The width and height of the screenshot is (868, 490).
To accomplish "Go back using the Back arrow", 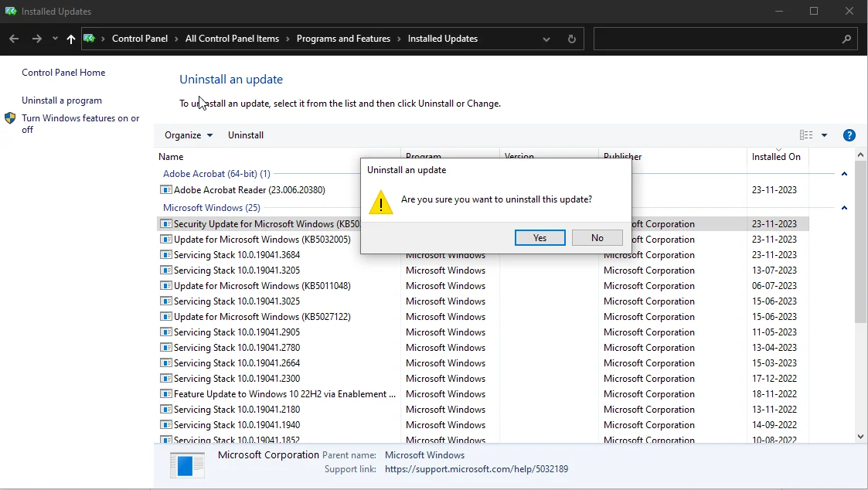I will click(x=15, y=39).
